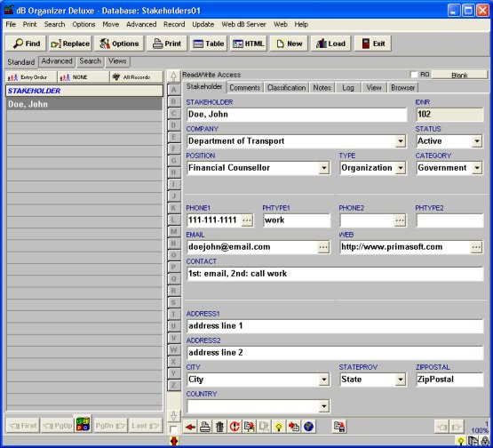Click the New toolbar button
This screenshot has width=493, height=448.
point(289,44)
